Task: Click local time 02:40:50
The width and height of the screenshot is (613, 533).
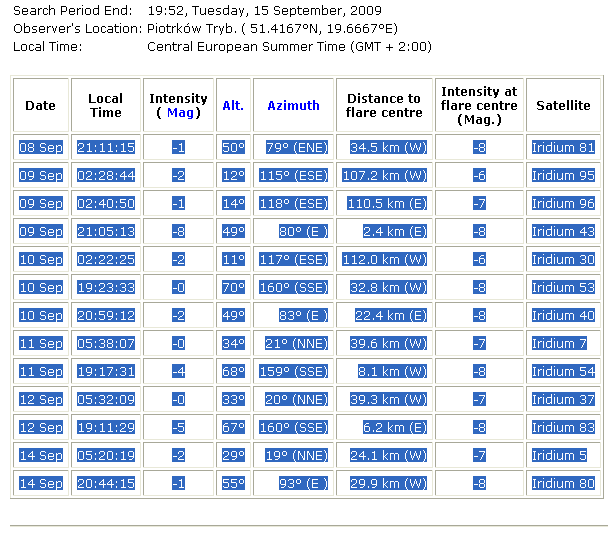Action: click(x=106, y=203)
